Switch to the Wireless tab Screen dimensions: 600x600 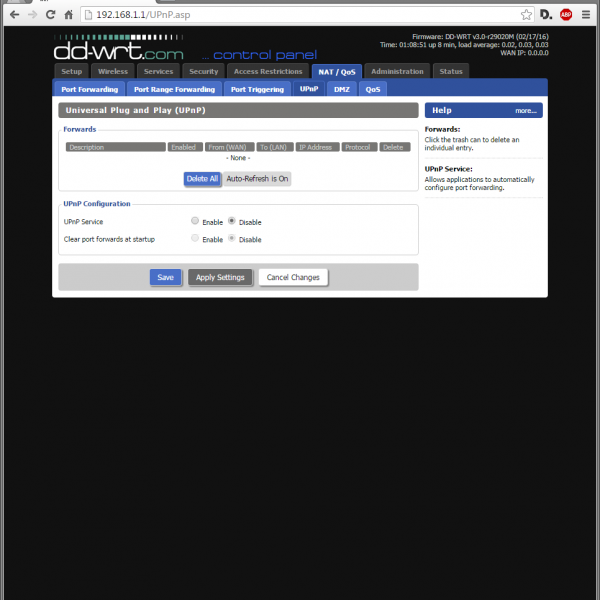[112, 71]
